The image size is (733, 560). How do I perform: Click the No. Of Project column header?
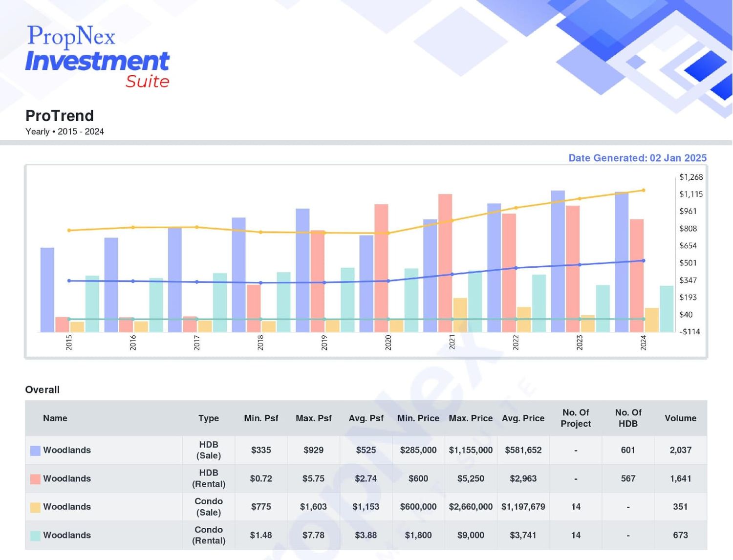tap(576, 418)
